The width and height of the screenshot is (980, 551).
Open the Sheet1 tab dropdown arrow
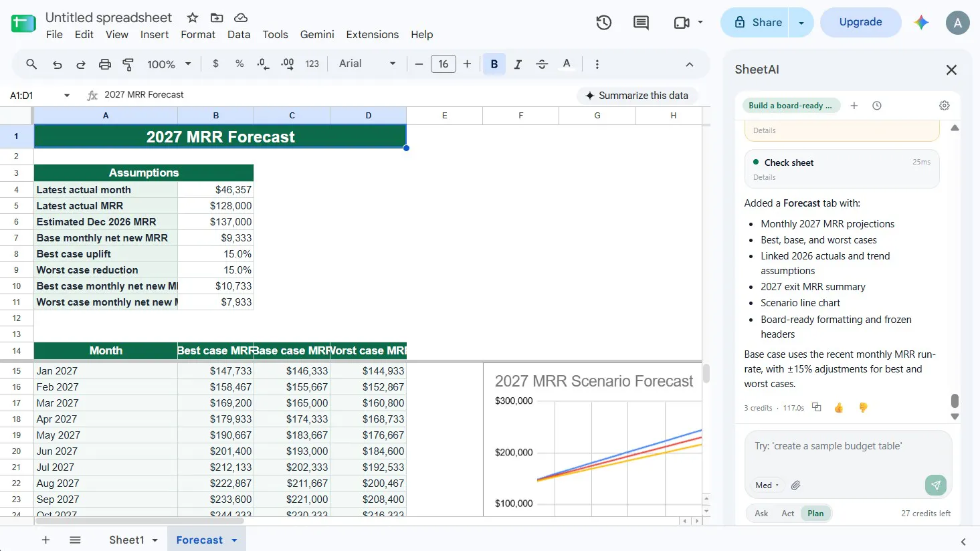point(155,540)
